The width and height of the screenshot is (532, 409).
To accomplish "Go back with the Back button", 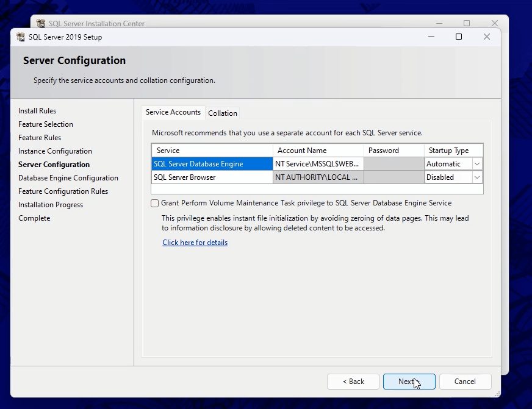I will tap(353, 382).
